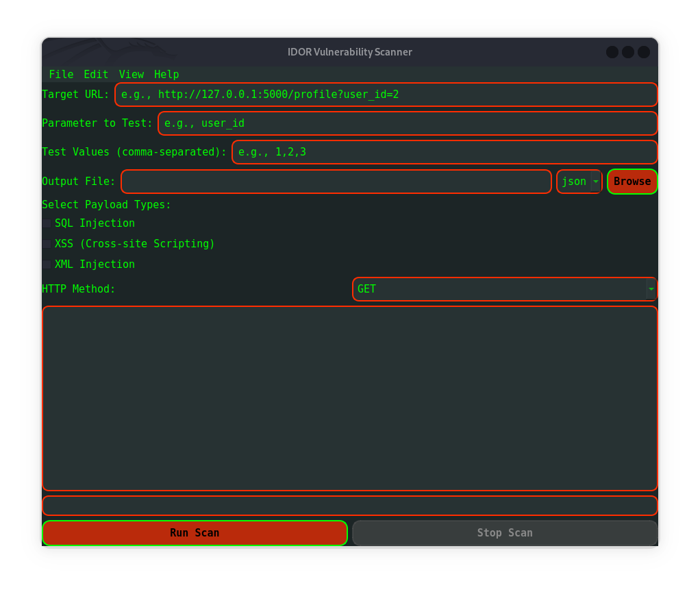Click the Target URL label

pos(75,95)
